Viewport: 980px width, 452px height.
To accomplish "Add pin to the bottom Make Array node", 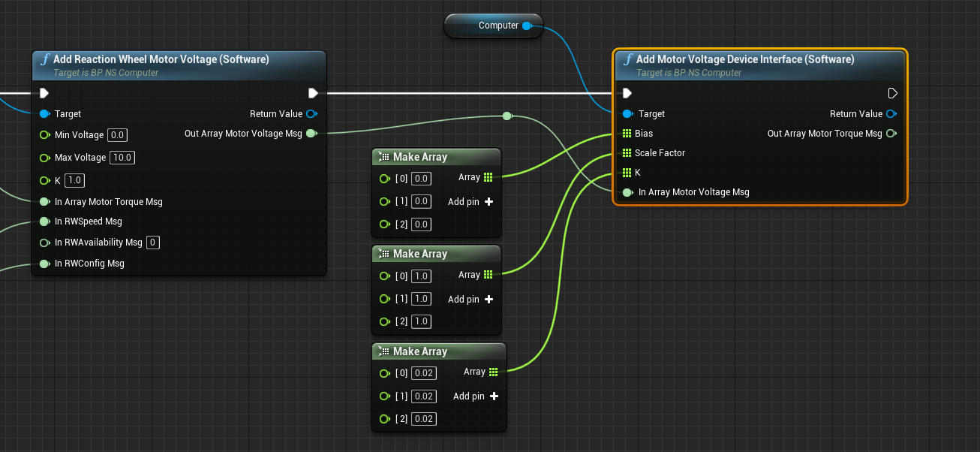I will coord(494,396).
